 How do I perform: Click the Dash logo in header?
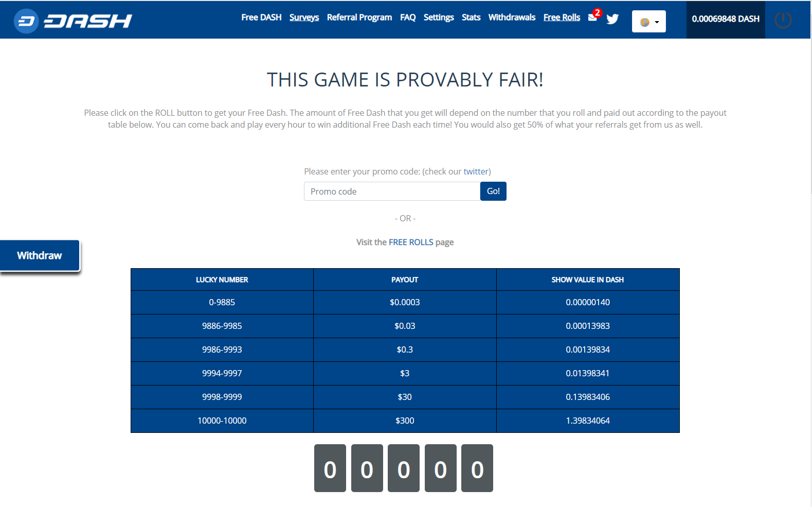73,21
